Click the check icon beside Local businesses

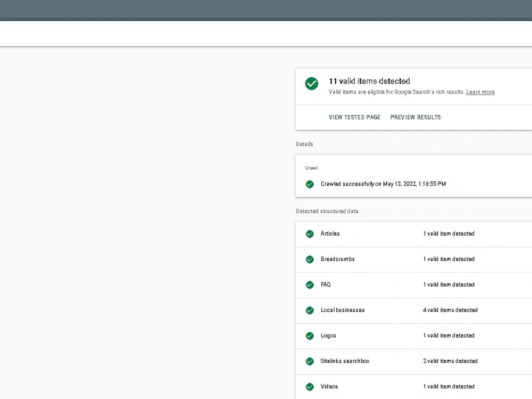click(x=310, y=310)
